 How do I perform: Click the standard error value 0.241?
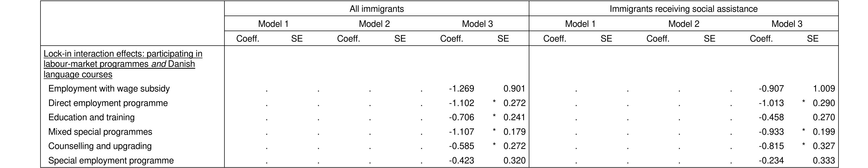pos(514,117)
